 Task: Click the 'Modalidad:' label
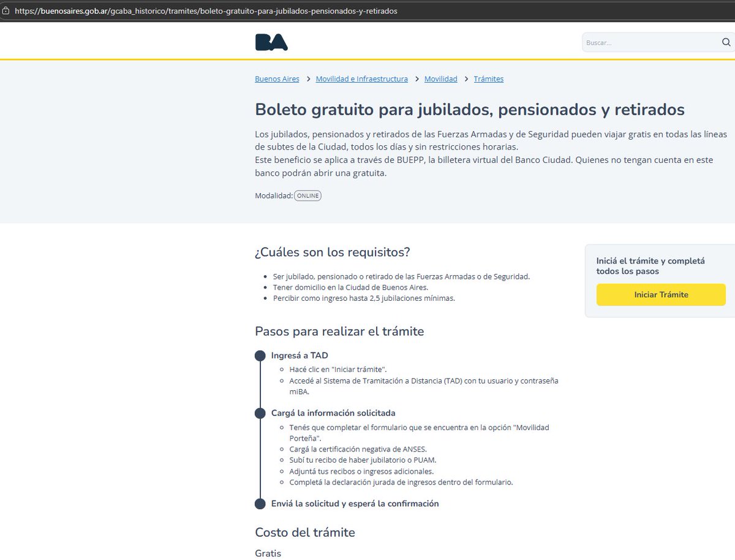coord(274,195)
